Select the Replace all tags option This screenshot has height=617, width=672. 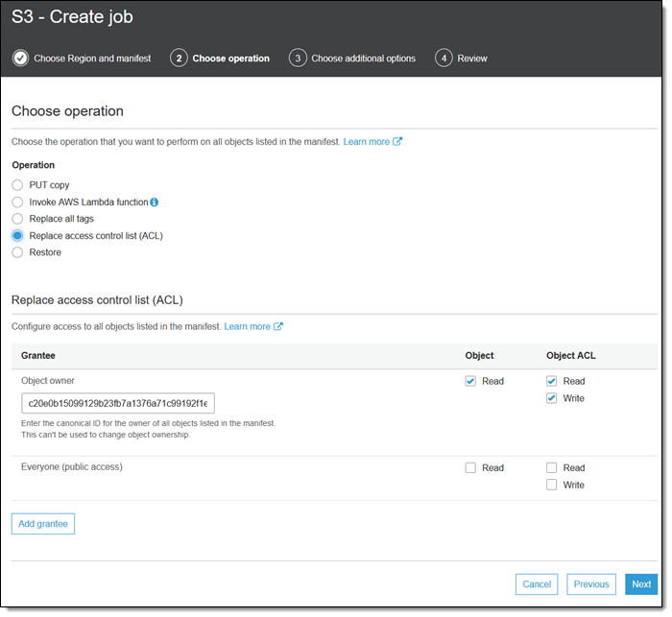click(17, 219)
